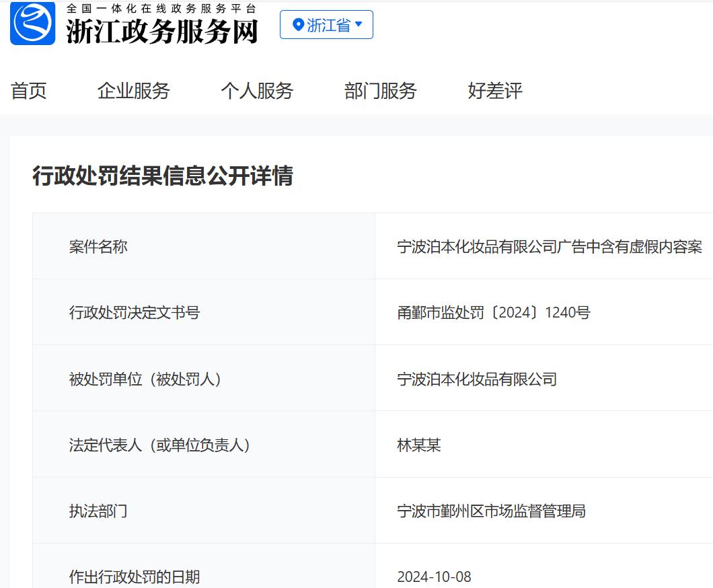Click the 执法部门 row label

point(98,511)
